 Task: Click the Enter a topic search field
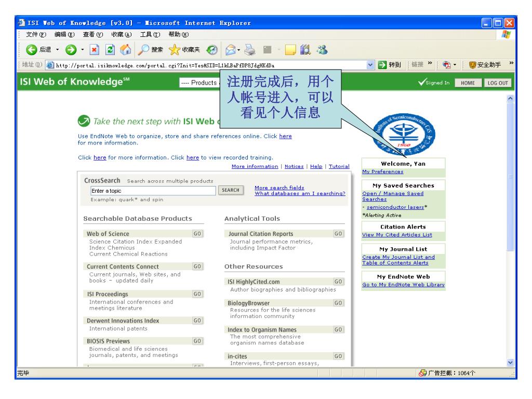pos(153,191)
